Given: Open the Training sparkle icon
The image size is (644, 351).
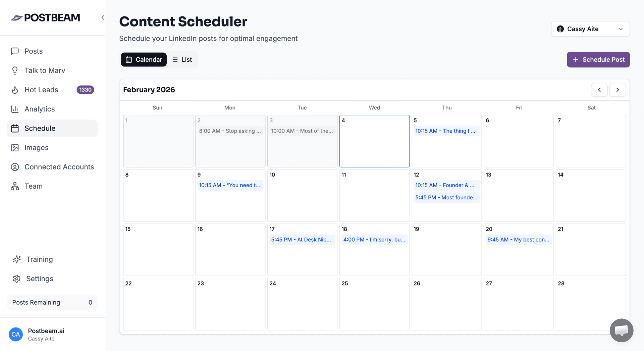Looking at the screenshot, I should pyautogui.click(x=16, y=259).
